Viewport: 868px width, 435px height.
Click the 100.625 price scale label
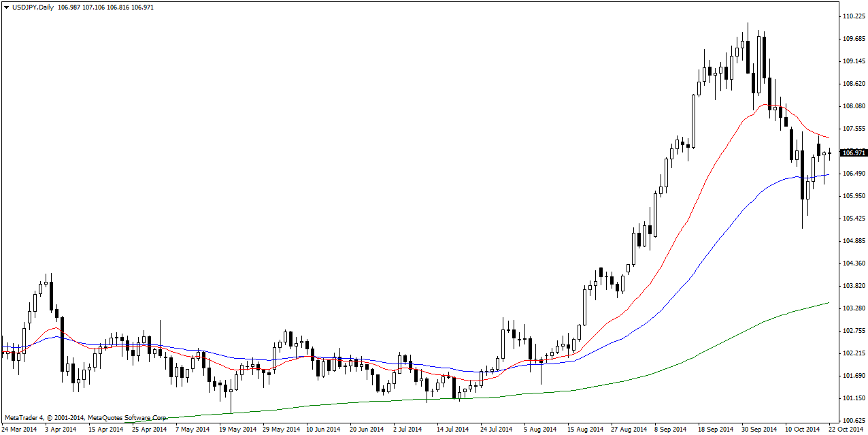[x=854, y=421]
